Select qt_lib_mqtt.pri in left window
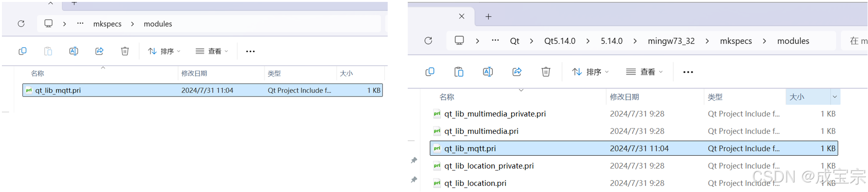868x192 pixels. click(x=202, y=90)
